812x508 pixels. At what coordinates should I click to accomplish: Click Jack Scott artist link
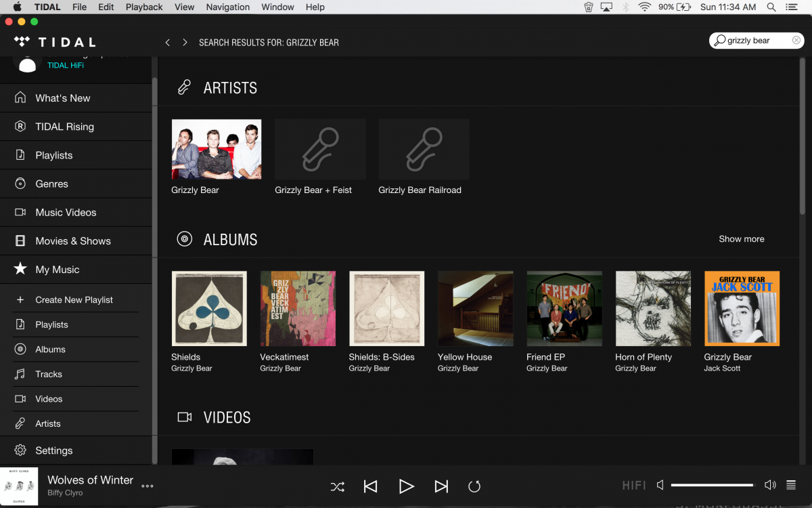point(722,368)
